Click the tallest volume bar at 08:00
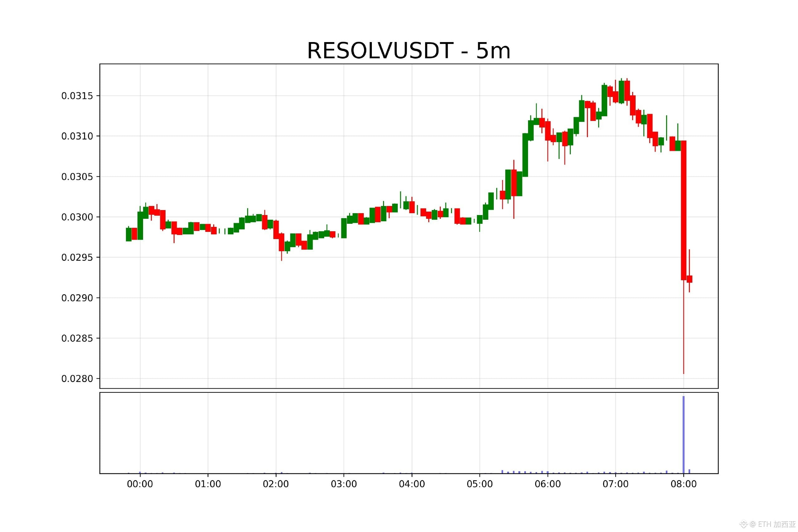 [684, 435]
